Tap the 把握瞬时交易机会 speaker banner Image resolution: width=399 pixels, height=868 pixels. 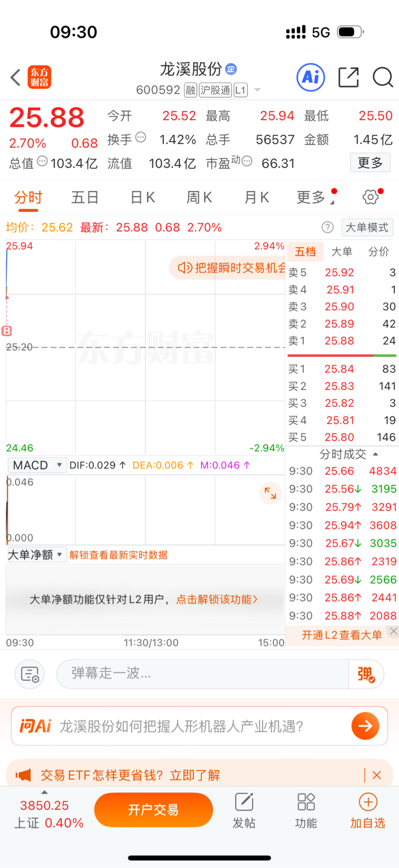228,268
